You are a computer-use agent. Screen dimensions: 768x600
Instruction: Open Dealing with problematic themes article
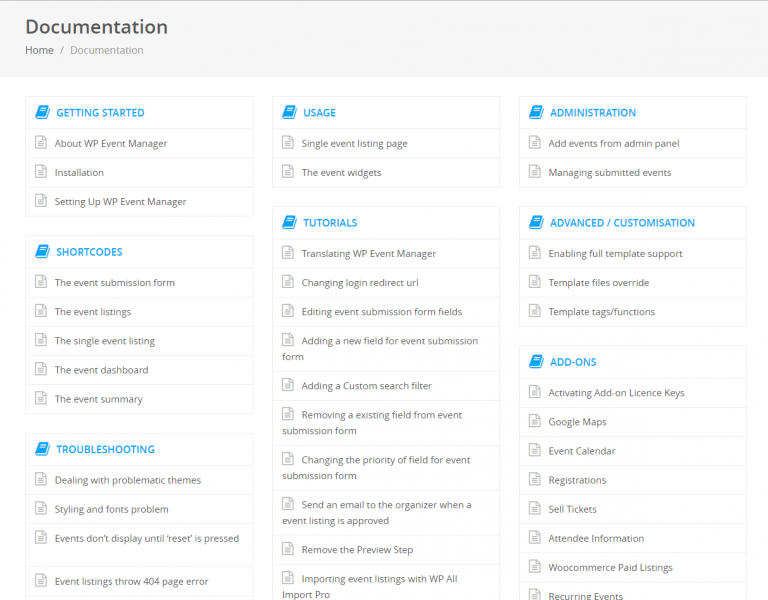128,480
